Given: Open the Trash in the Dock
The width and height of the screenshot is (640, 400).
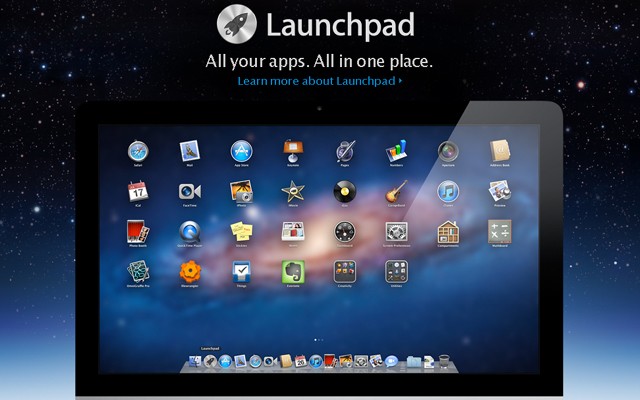Looking at the screenshot, I should 444,361.
